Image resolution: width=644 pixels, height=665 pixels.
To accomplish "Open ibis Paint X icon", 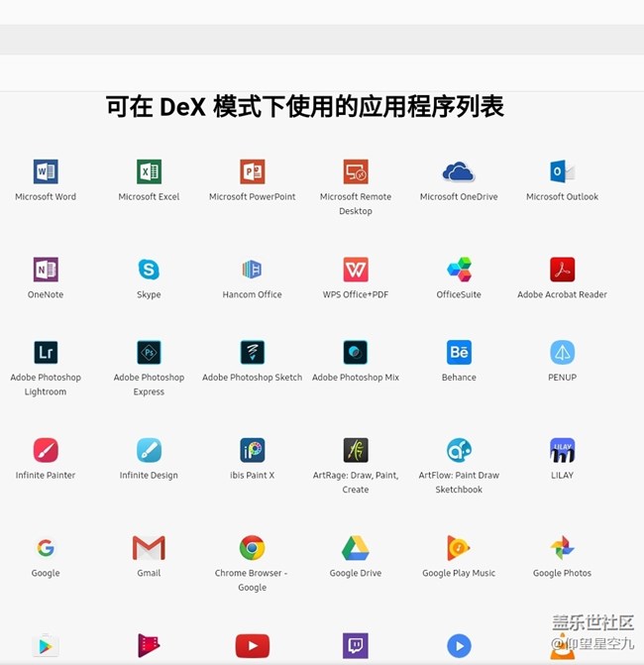I will point(252,450).
